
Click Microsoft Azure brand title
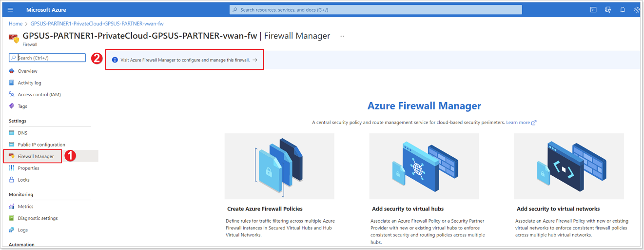(46, 10)
